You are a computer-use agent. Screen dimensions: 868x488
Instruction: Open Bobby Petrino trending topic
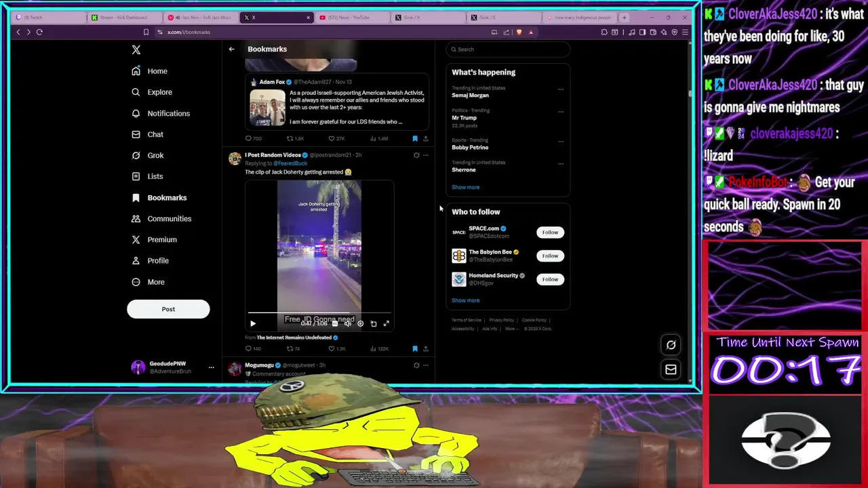point(470,147)
